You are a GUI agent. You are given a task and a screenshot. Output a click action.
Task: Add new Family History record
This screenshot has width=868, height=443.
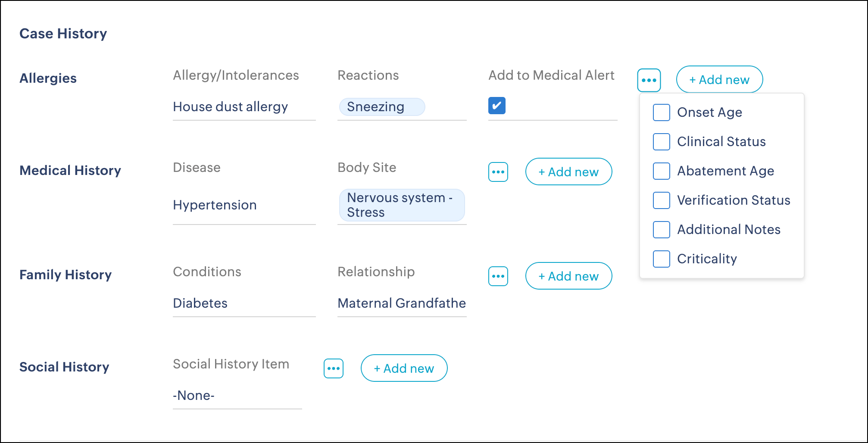[568, 276]
